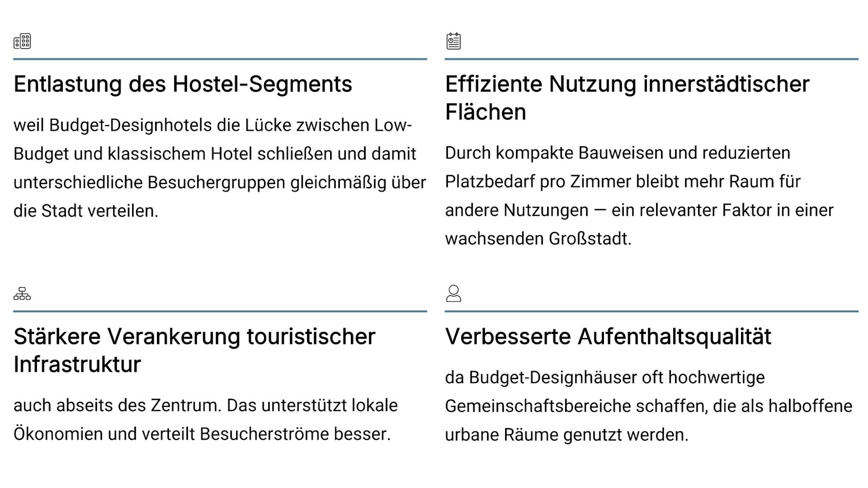Click the calendar schedule icon
This screenshot has width=868, height=488.
coord(453,41)
